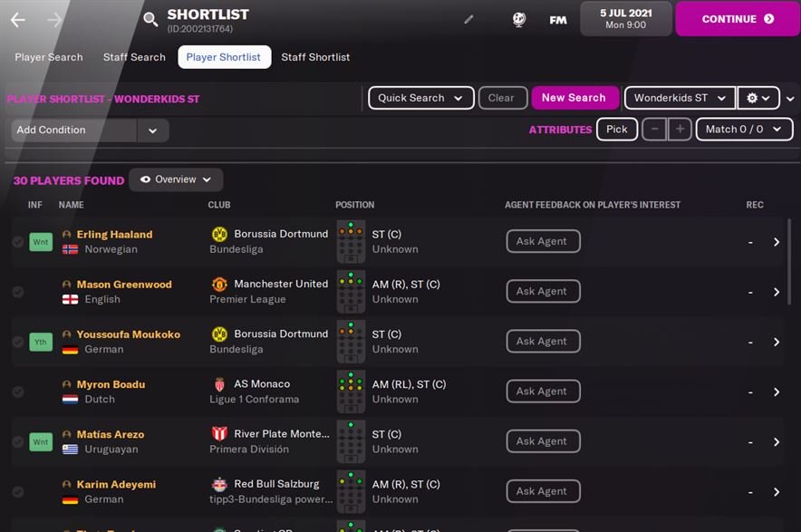
Task: Switch to Staff Shortlist tab
Action: pos(315,57)
